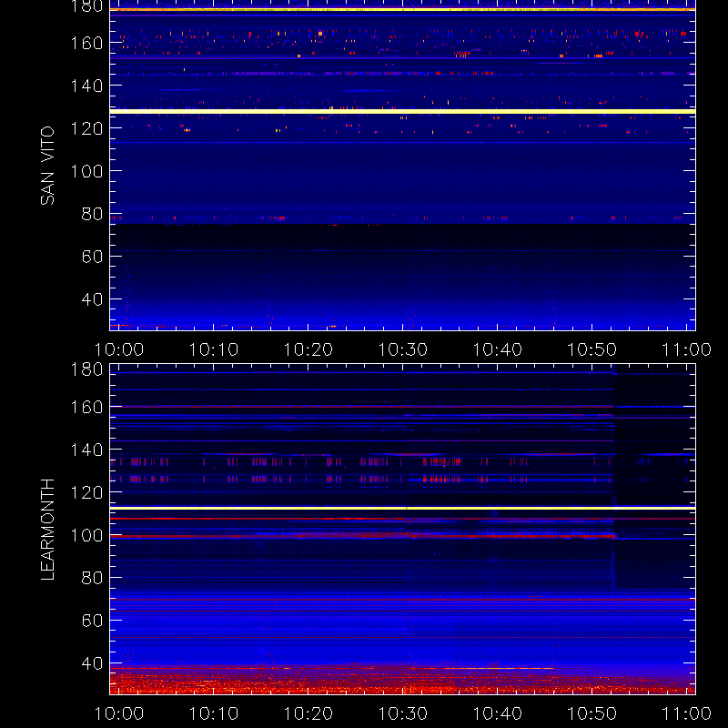The width and height of the screenshot is (728, 728).
Task: Click the 40 frequency label on San Vito axis
Action: pyautogui.click(x=92, y=299)
